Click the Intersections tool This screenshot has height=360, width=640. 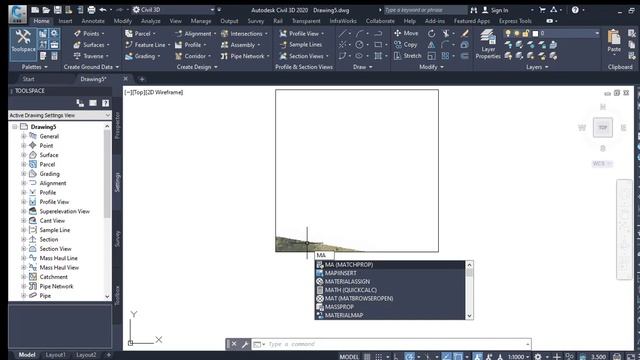click(x=243, y=33)
